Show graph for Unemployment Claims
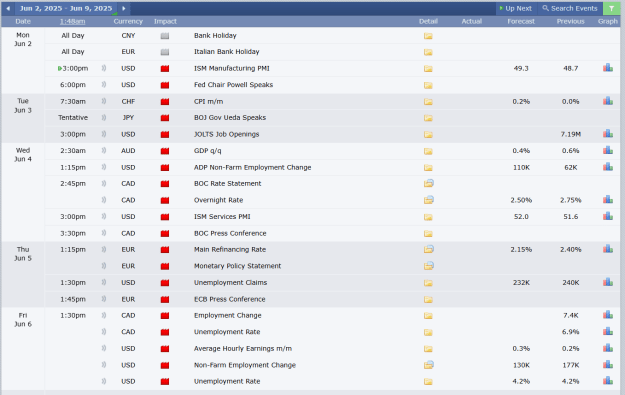The image size is (625, 395). (x=608, y=282)
